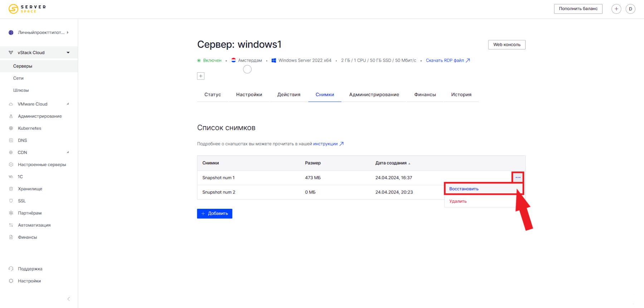644x308 pixels.
Task: Click the 473 МБ size cell
Action: point(313,178)
